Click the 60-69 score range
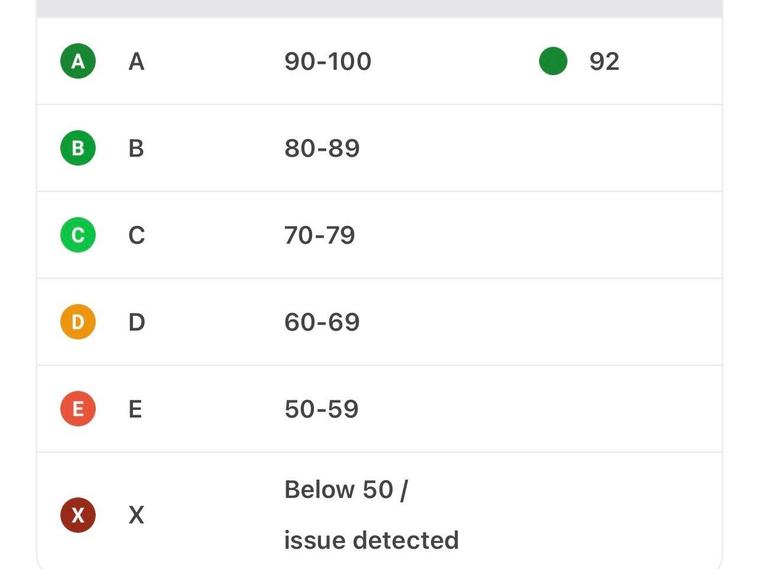The image size is (759, 569). click(322, 322)
